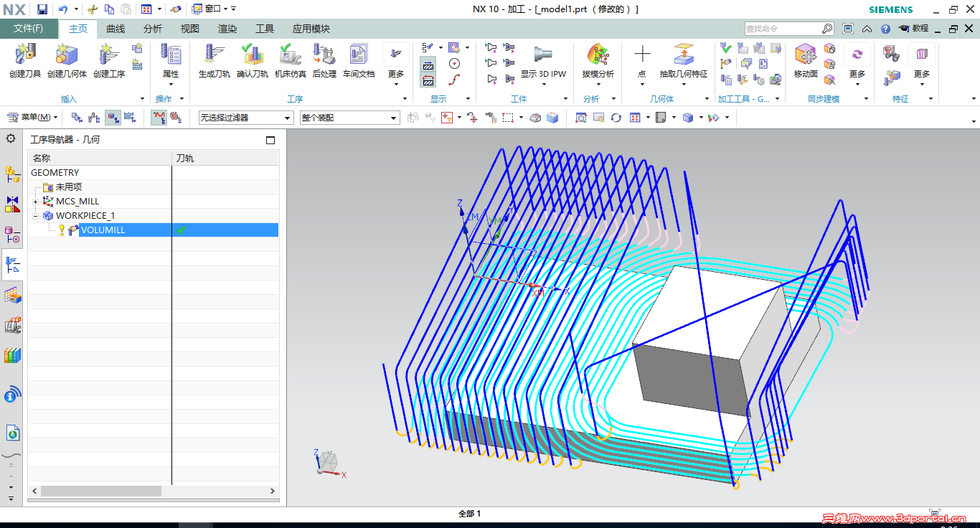The height and width of the screenshot is (528, 980).
Task: Click the Create Operation (创建工序) icon
Action: 108,55
